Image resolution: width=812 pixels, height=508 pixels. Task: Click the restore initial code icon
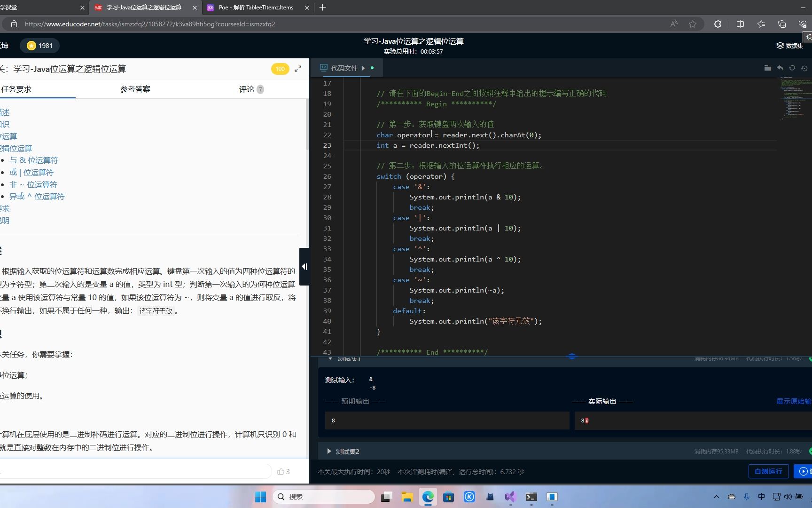pos(804,68)
